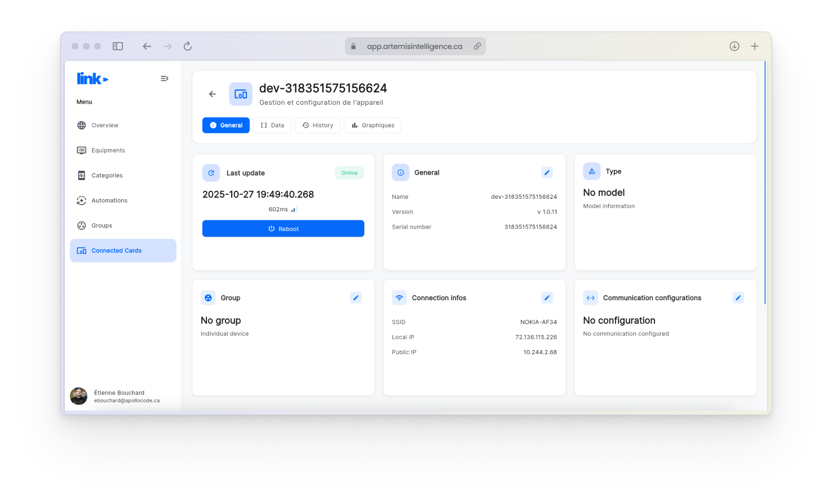Click the app.artemisintelligence.ca address bar
Screen dimensions: 832x504
pos(415,46)
